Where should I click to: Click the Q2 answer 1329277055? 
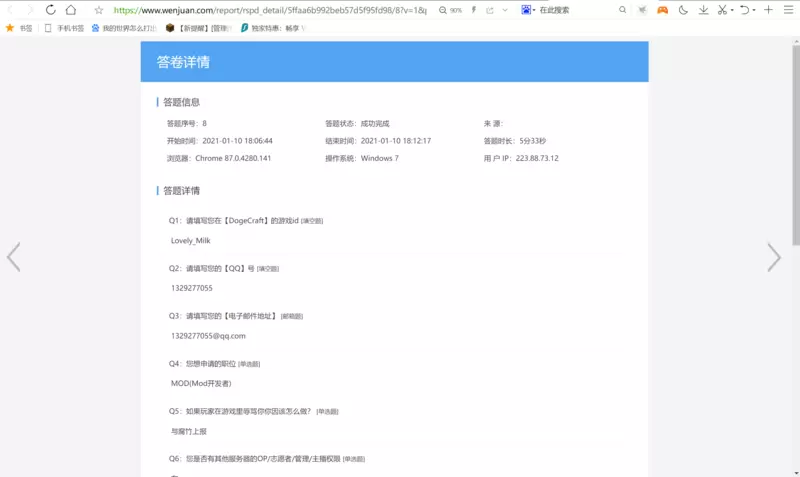(x=191, y=288)
